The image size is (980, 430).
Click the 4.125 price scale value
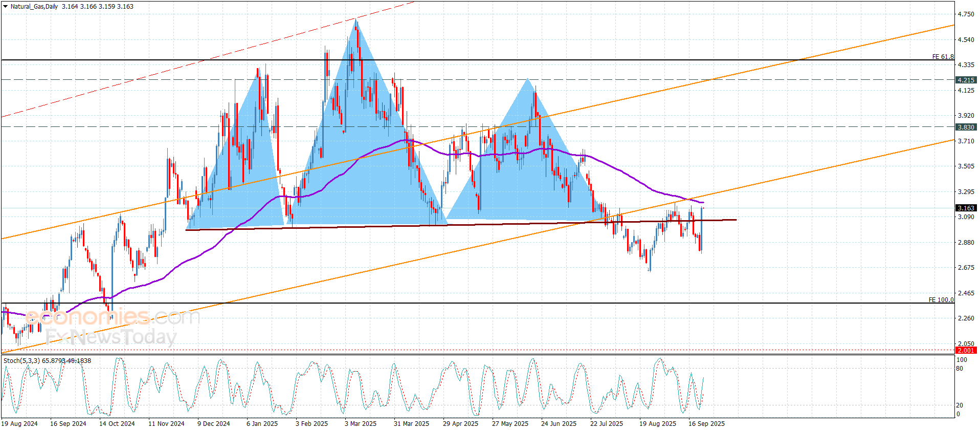[x=966, y=91]
